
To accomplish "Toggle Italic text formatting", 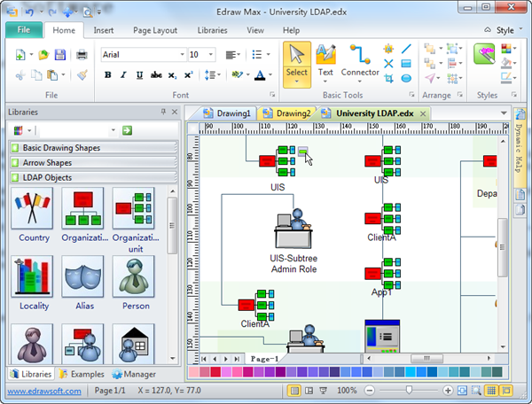I will pos(124,75).
